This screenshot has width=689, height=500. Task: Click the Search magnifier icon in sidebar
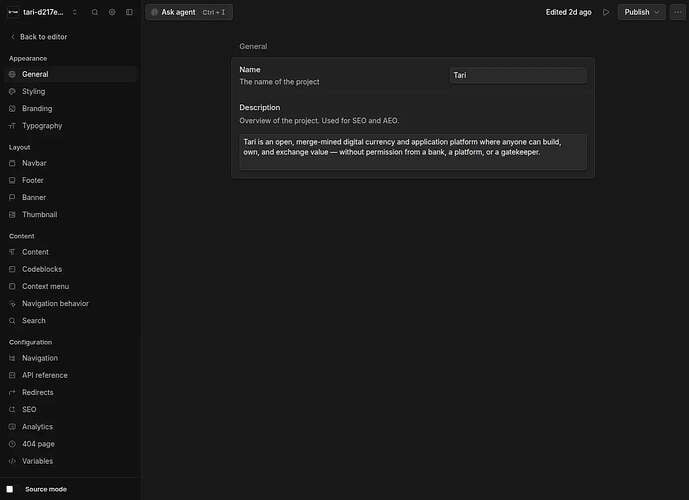(x=12, y=321)
